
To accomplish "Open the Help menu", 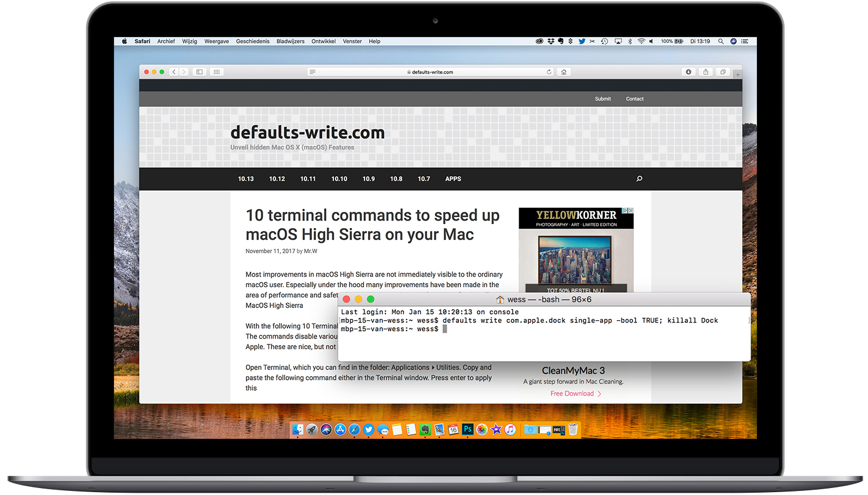I will (374, 42).
